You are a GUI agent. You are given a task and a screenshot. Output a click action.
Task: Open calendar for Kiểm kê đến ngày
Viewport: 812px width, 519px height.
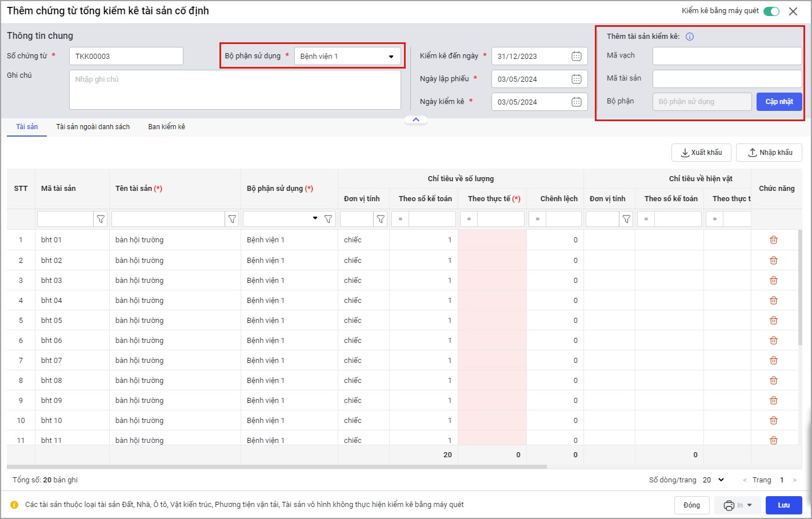(576, 56)
